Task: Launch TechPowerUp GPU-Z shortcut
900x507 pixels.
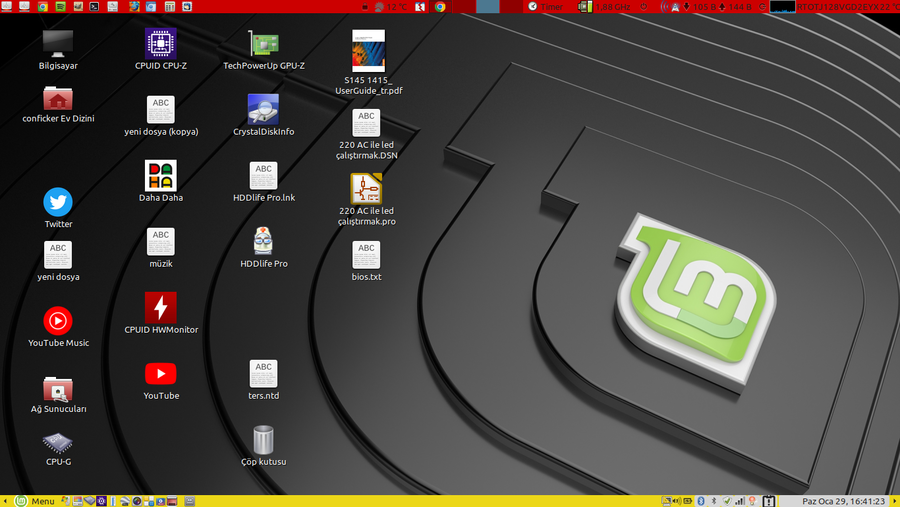Action: pos(264,43)
